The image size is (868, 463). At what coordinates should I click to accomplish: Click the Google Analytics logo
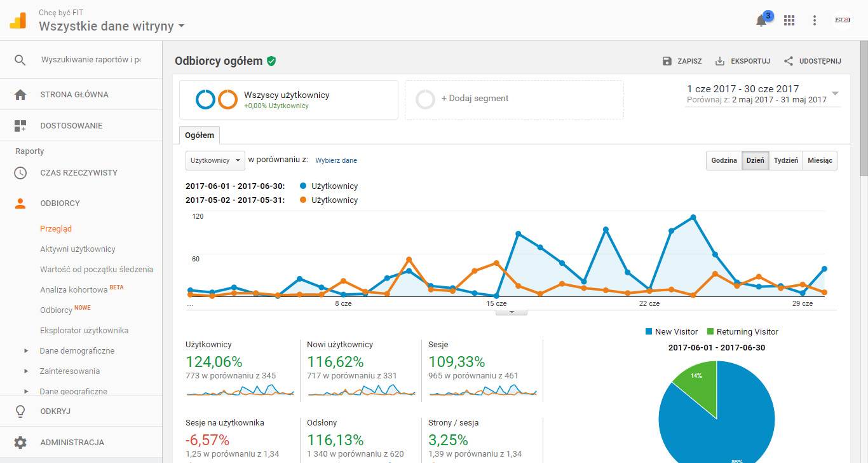click(x=19, y=20)
